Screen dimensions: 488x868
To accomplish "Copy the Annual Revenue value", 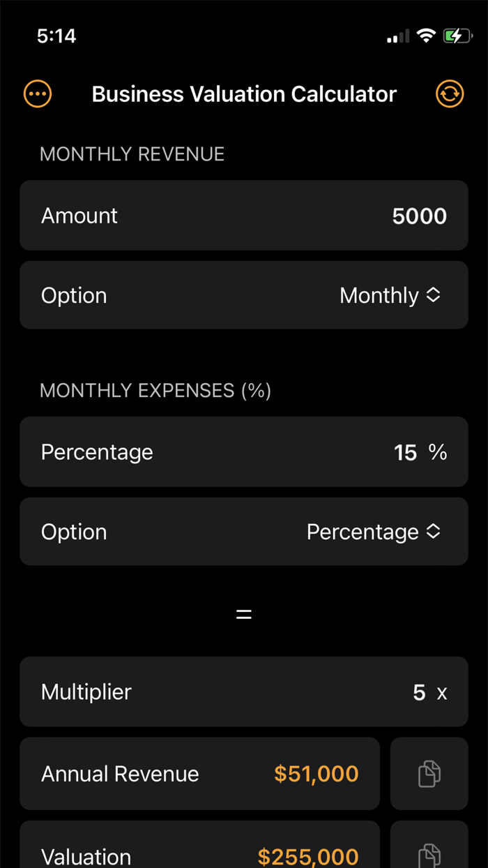I will coord(429,774).
